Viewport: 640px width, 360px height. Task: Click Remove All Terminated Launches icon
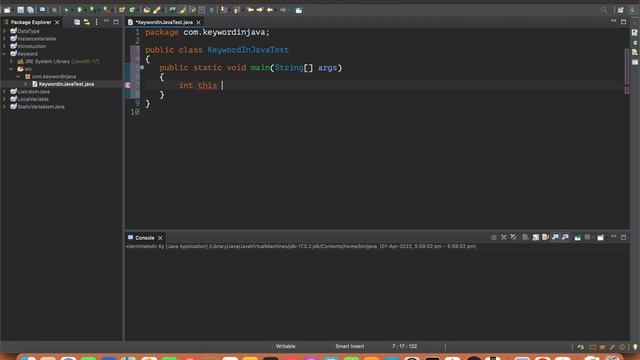point(513,237)
